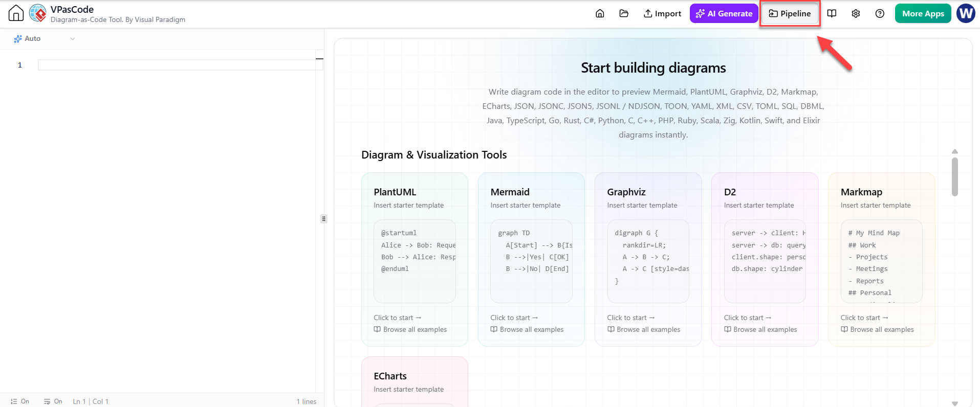The width and height of the screenshot is (980, 407).
Task: Open the More Apps button
Action: coord(923,13)
